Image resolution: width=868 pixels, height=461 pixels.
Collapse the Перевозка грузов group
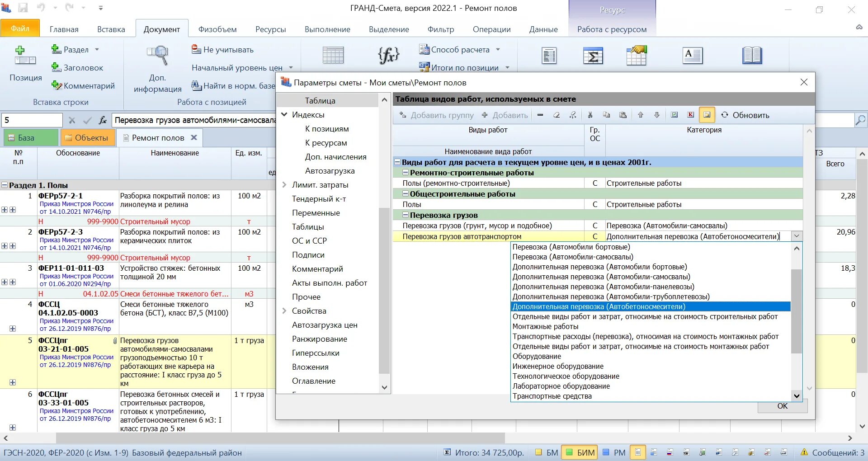coord(406,215)
